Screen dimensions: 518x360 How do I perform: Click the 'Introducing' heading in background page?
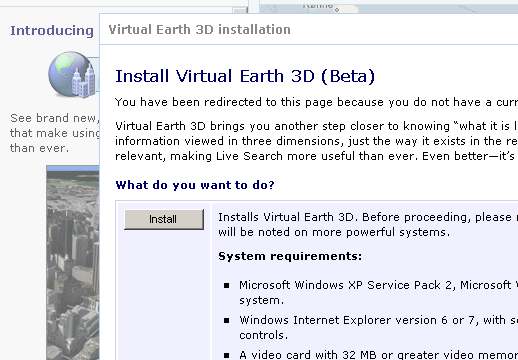click(52, 31)
